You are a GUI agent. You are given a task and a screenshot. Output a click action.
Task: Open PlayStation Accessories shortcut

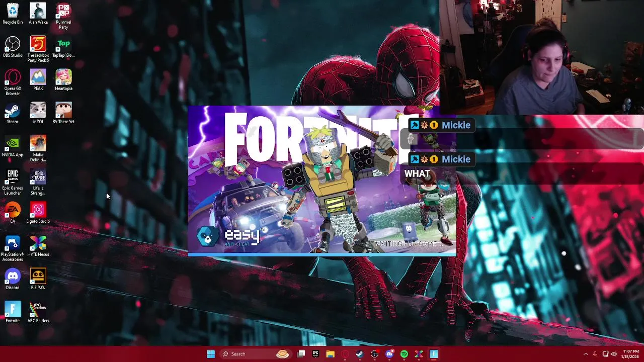[13, 248]
